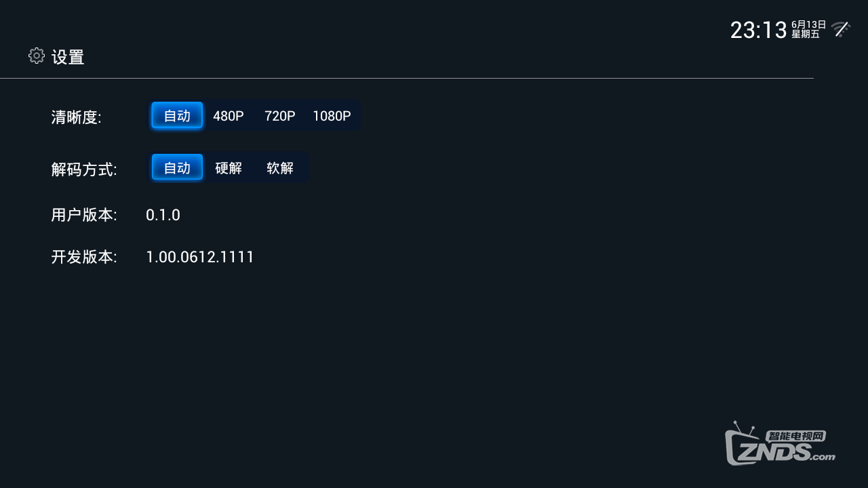Select 自动 for 解码方式 decoding
The height and width of the screenshot is (488, 868).
click(x=177, y=167)
